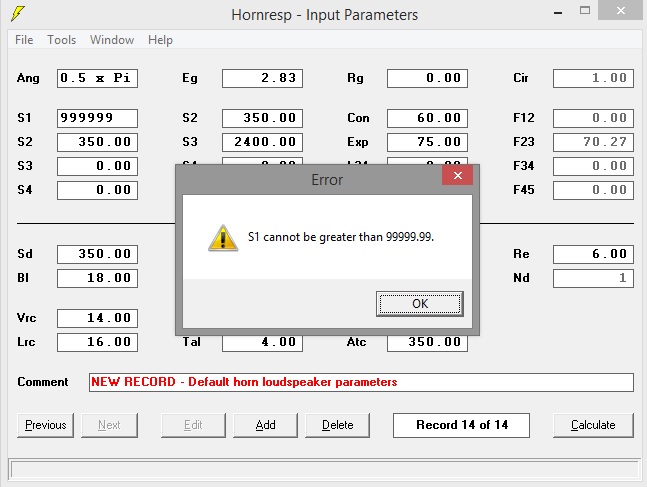Click the Tal field with 4.00
647x487 pixels.
(262, 343)
